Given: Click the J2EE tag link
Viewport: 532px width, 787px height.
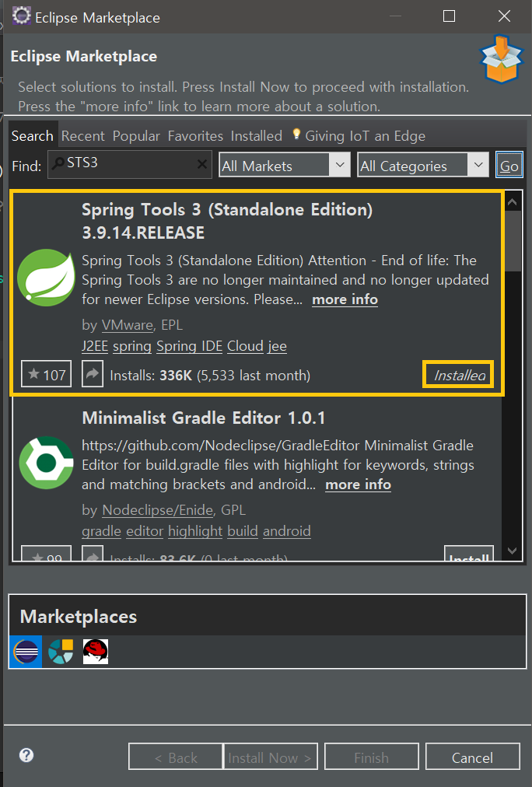Looking at the screenshot, I should tap(95, 346).
